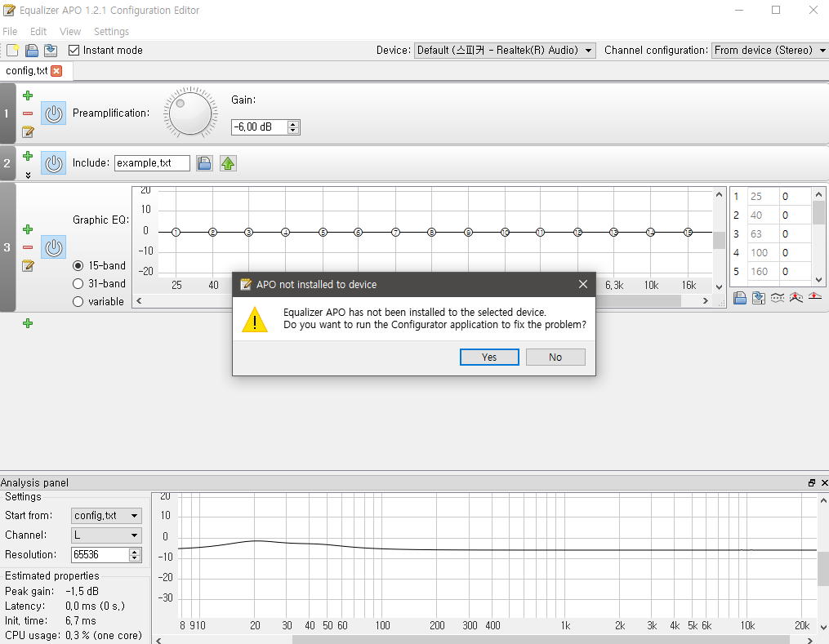
Task: Add filter above Include row
Action: [x=28, y=156]
